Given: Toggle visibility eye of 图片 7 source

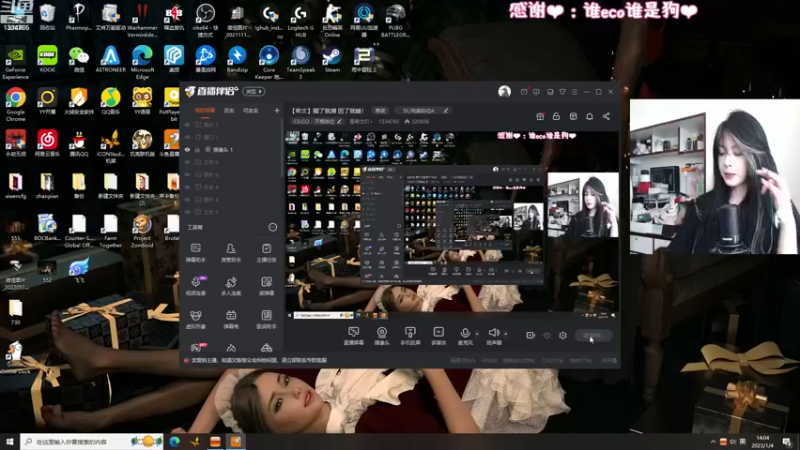Looking at the screenshot, I should 187,124.
